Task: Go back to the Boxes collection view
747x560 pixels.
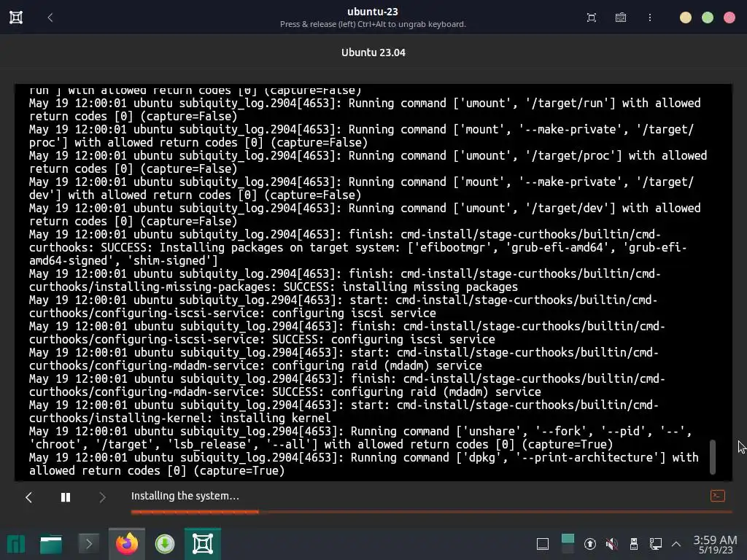Action: 50,17
